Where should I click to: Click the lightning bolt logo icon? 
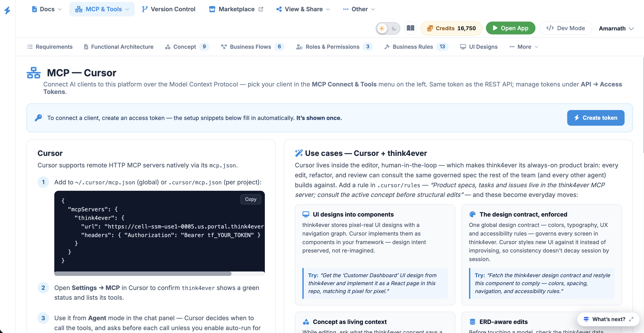click(8, 10)
